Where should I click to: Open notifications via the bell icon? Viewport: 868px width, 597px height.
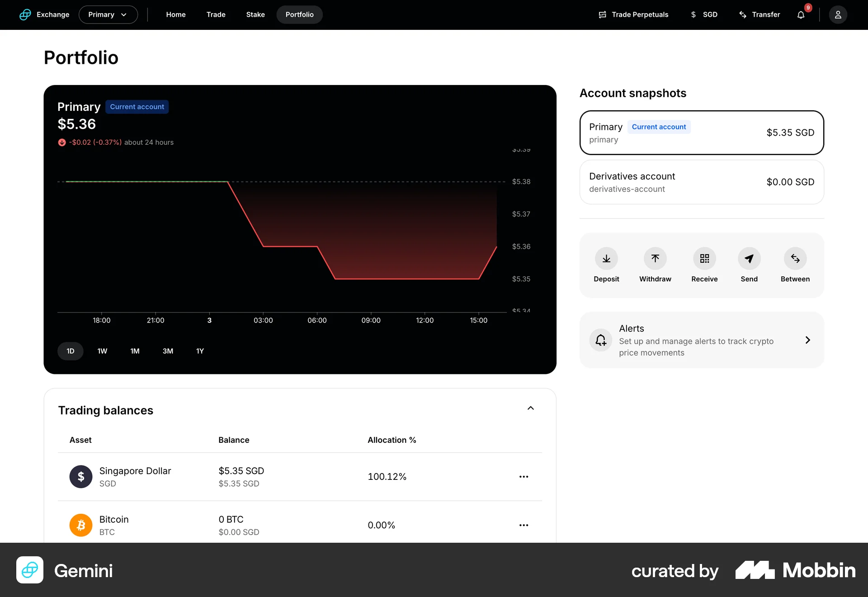click(800, 15)
